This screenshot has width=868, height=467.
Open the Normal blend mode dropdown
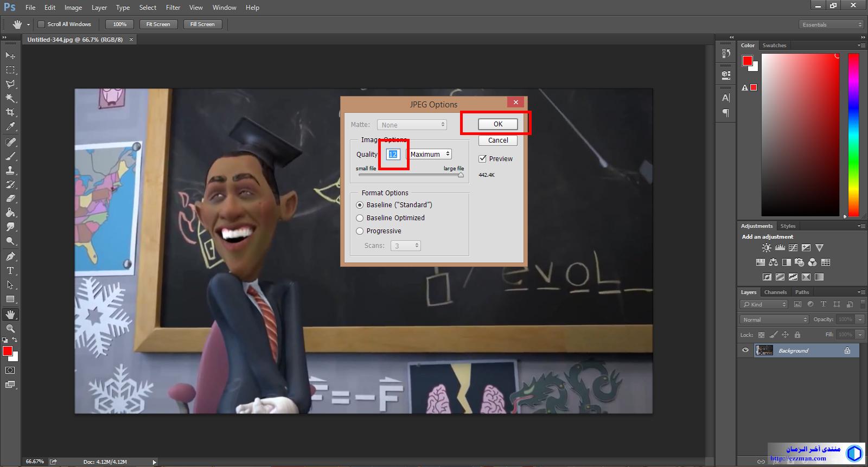click(774, 319)
